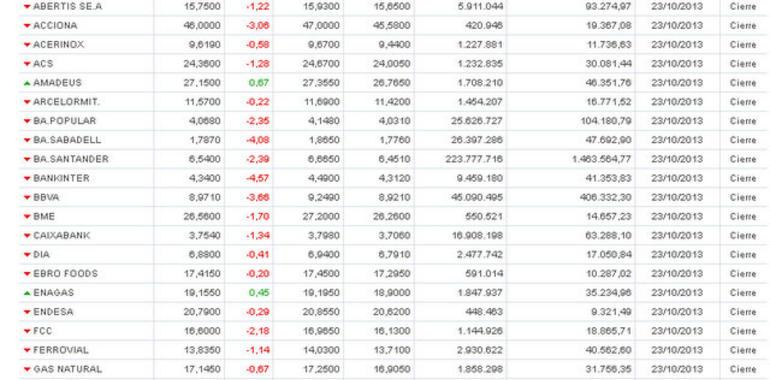Select ARCELORMIT. turnover 16.771,52
770x380 pixels.
[x=608, y=102]
